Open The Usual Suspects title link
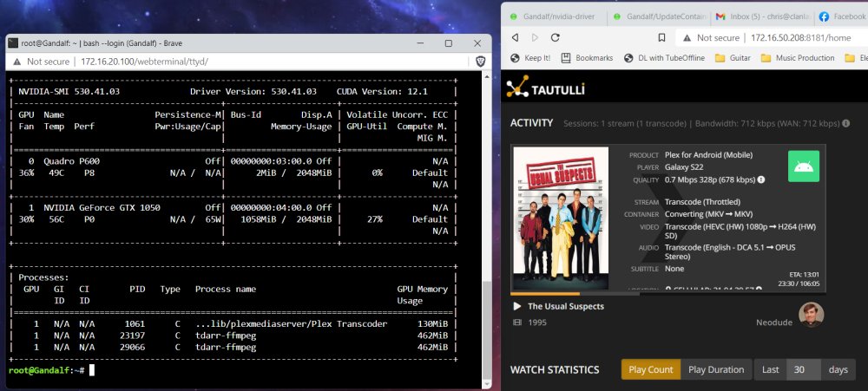 click(x=566, y=306)
